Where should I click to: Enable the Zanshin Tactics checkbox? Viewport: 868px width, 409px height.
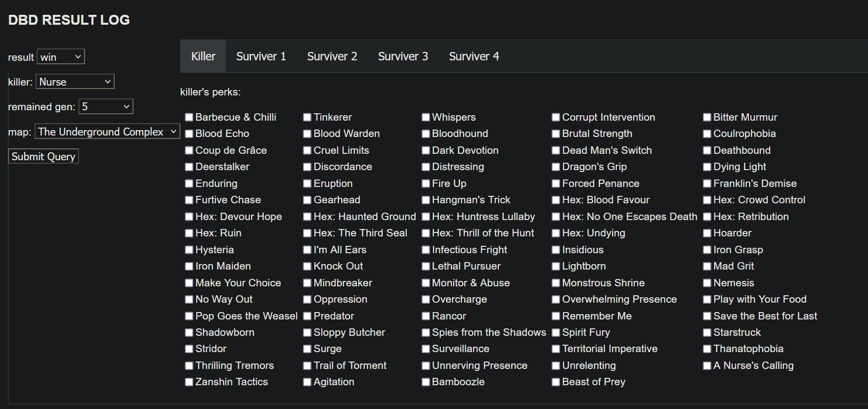click(x=189, y=382)
